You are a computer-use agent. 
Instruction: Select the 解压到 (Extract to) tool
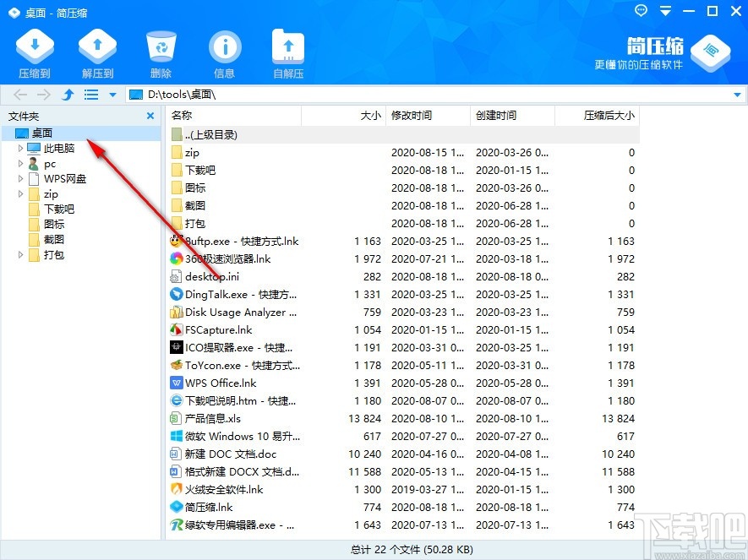point(96,52)
